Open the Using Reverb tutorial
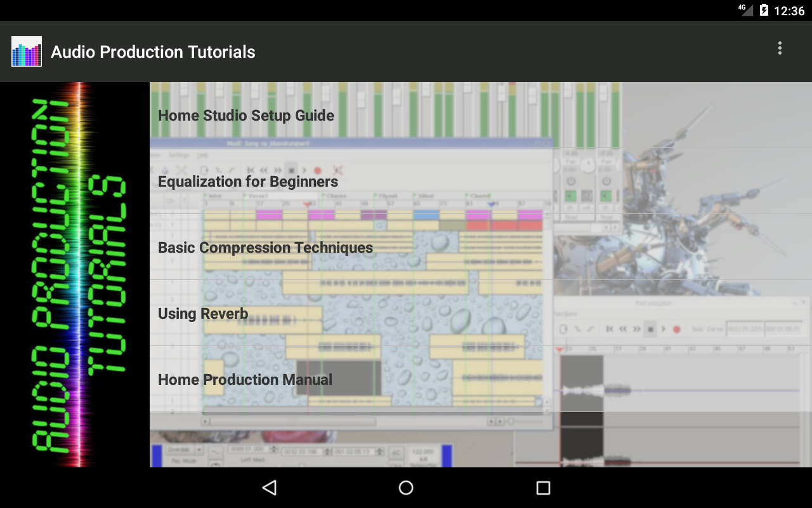 (x=481, y=313)
